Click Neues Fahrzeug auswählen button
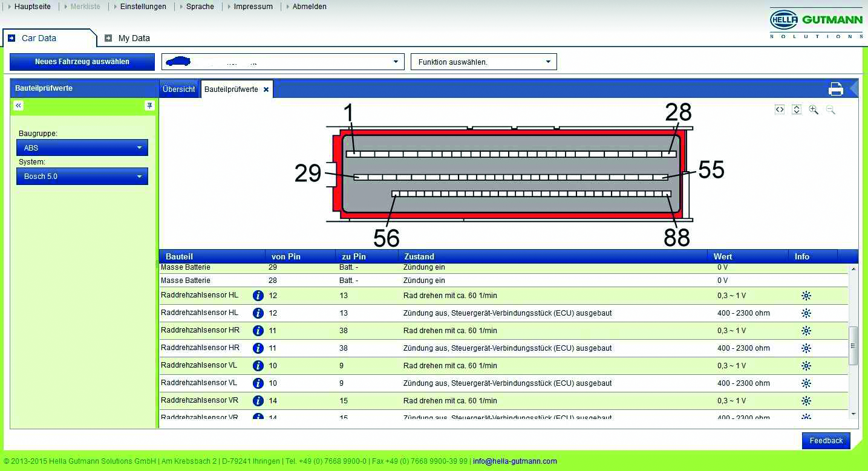The width and height of the screenshot is (868, 471). pyautogui.click(x=82, y=62)
